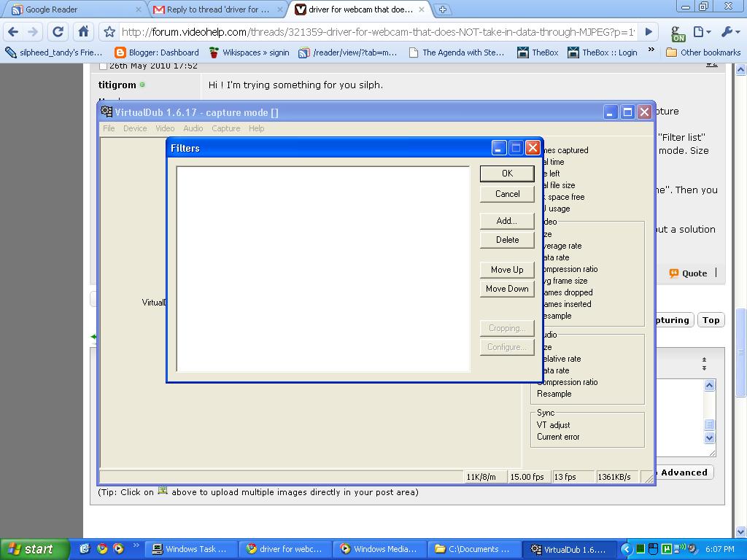The height and width of the screenshot is (560, 747).
Task: Click the Delete filter button
Action: (x=508, y=240)
